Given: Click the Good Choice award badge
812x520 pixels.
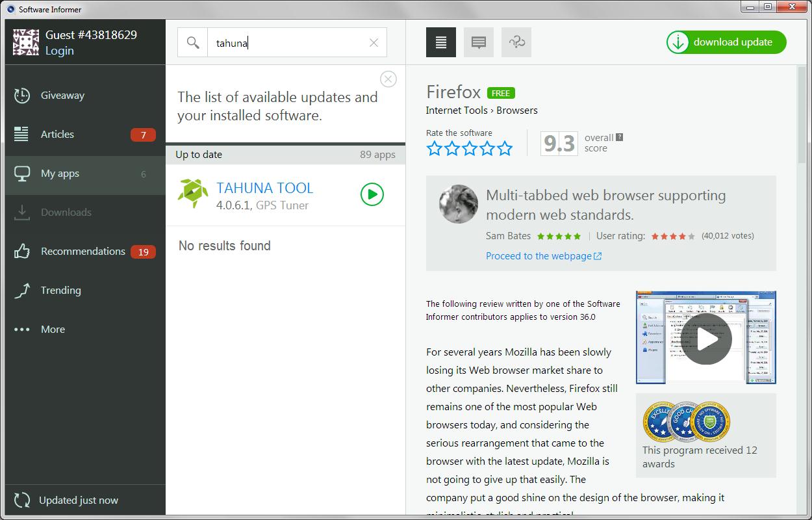Looking at the screenshot, I should pyautogui.click(x=685, y=421).
